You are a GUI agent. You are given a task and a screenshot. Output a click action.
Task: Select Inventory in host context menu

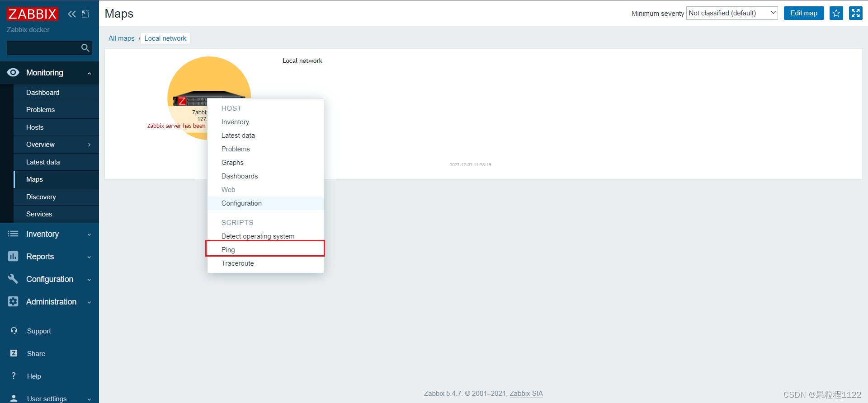265,122
